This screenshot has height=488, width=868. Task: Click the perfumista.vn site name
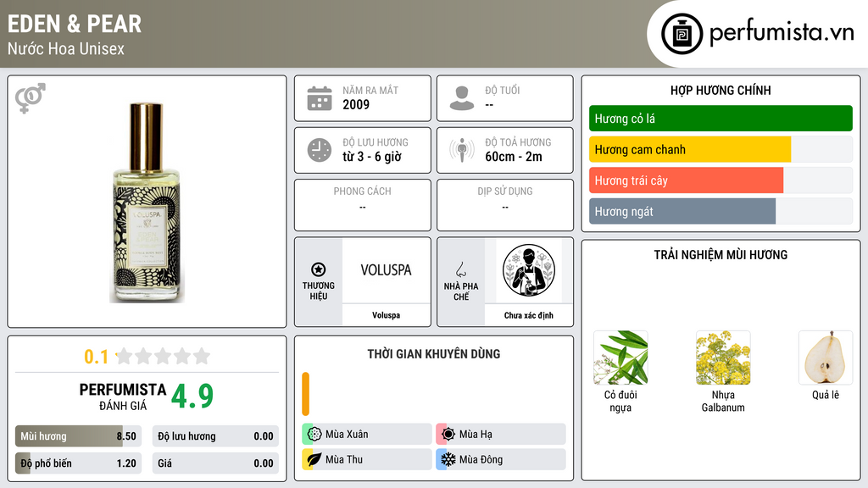pos(781,33)
